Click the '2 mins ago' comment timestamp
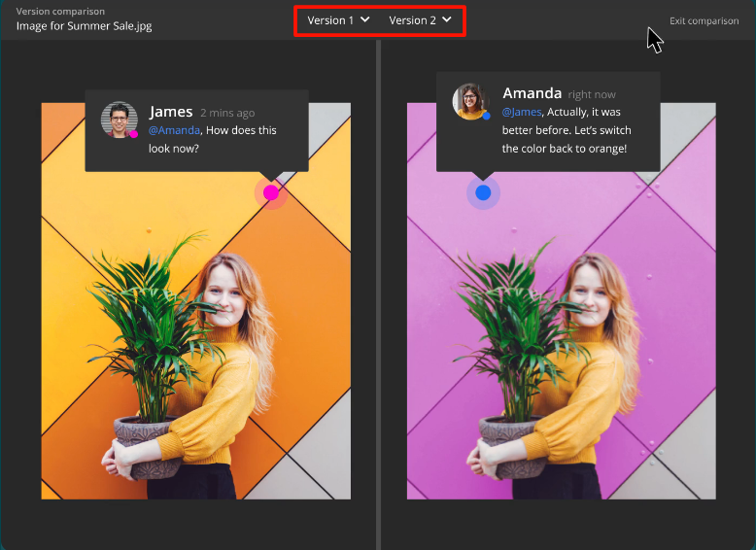This screenshot has width=756, height=550. [x=227, y=113]
